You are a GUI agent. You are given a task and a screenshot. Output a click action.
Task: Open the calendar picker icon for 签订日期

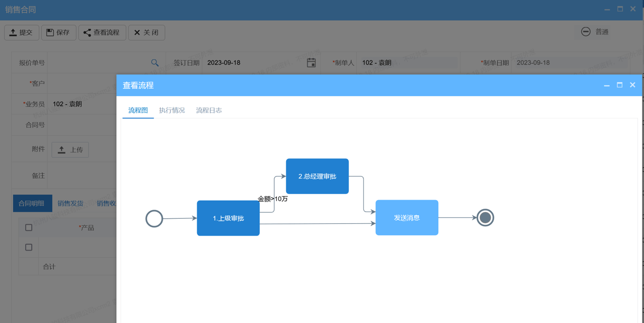click(x=311, y=62)
